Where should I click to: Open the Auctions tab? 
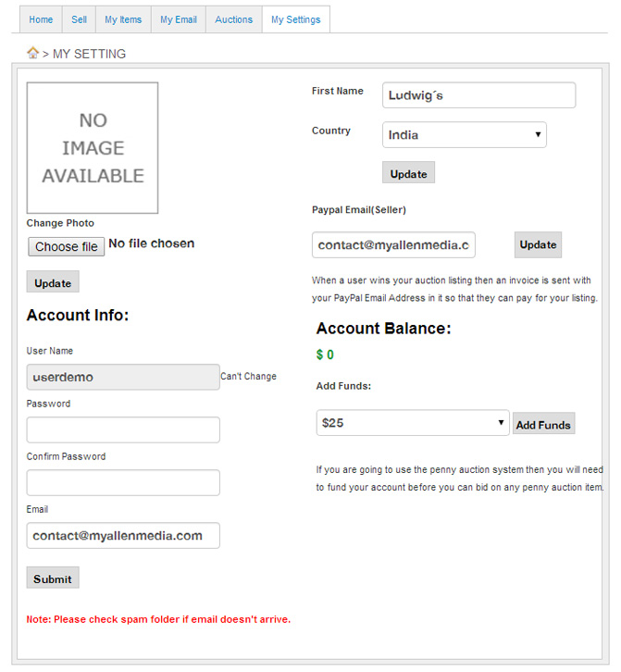pyautogui.click(x=233, y=19)
